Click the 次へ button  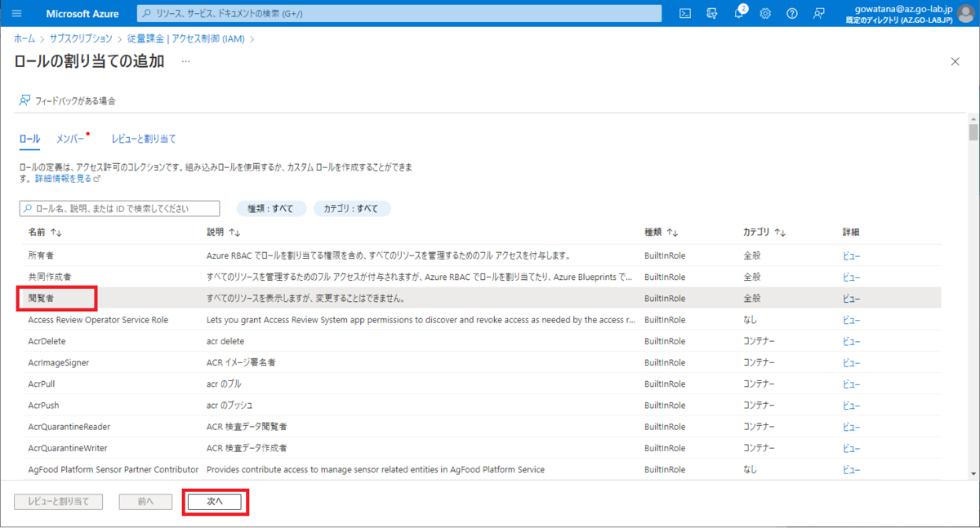click(x=215, y=501)
